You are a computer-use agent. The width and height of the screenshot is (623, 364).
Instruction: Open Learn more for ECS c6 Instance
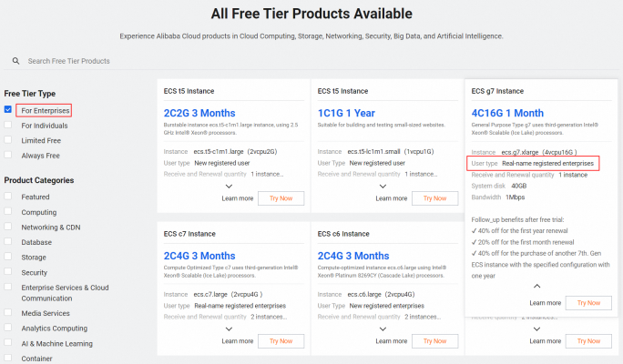391,341
